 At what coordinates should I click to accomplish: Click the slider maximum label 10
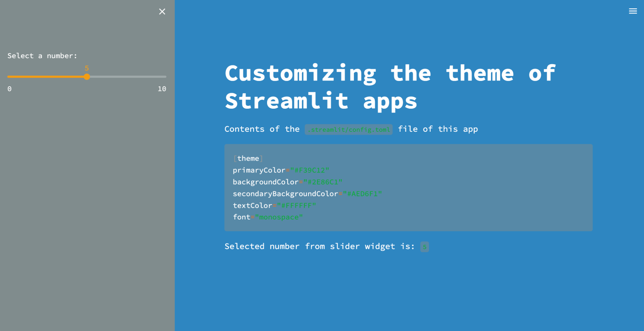pos(162,89)
